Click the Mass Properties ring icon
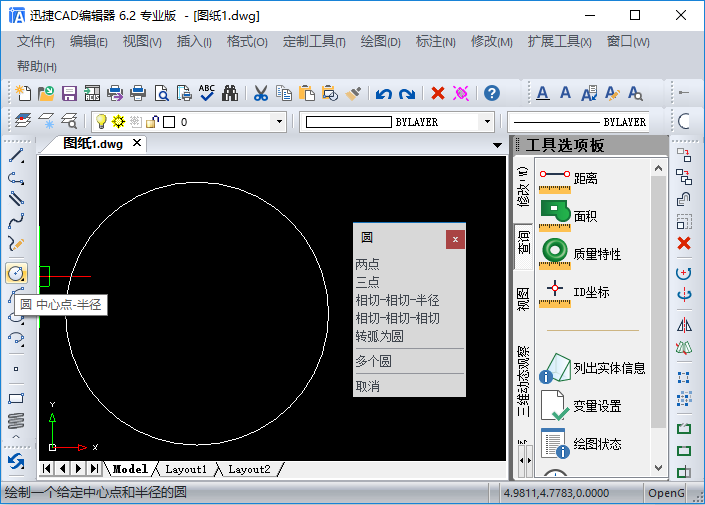This screenshot has height=505, width=705. click(555, 253)
